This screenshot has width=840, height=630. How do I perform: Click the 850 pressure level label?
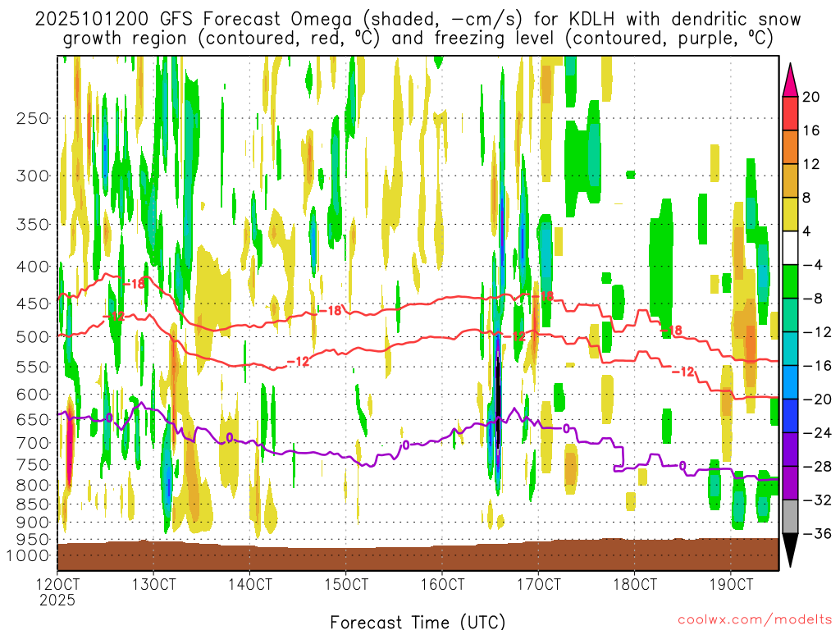(x=33, y=504)
